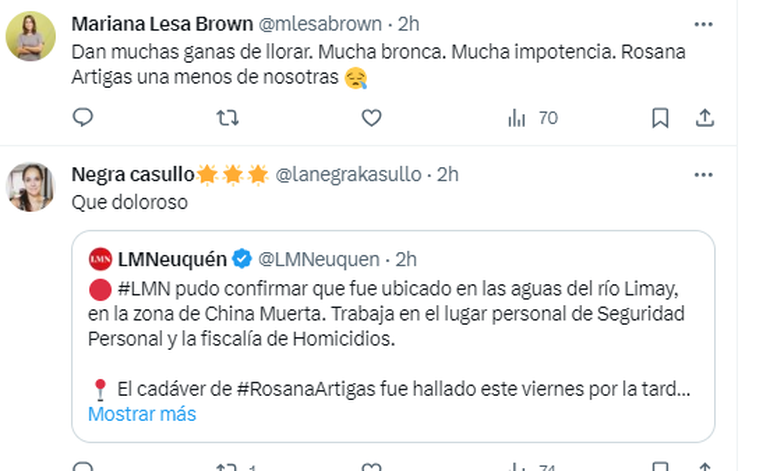Screen dimensions: 770x471
Task: Open the "Que doloroso" tweet text
Action: pyautogui.click(x=116, y=202)
